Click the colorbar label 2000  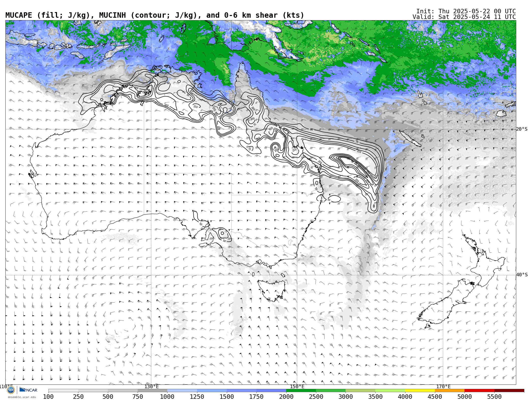(x=286, y=397)
